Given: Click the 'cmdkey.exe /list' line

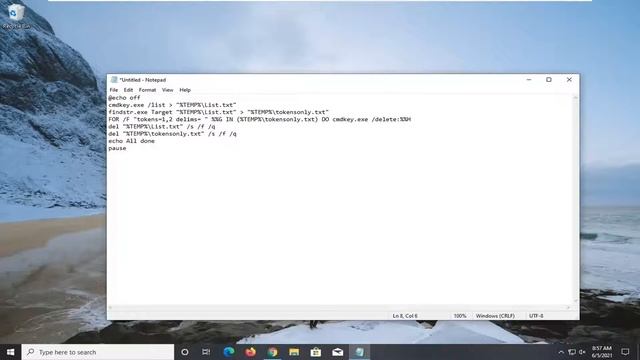Looking at the screenshot, I should point(172,105).
